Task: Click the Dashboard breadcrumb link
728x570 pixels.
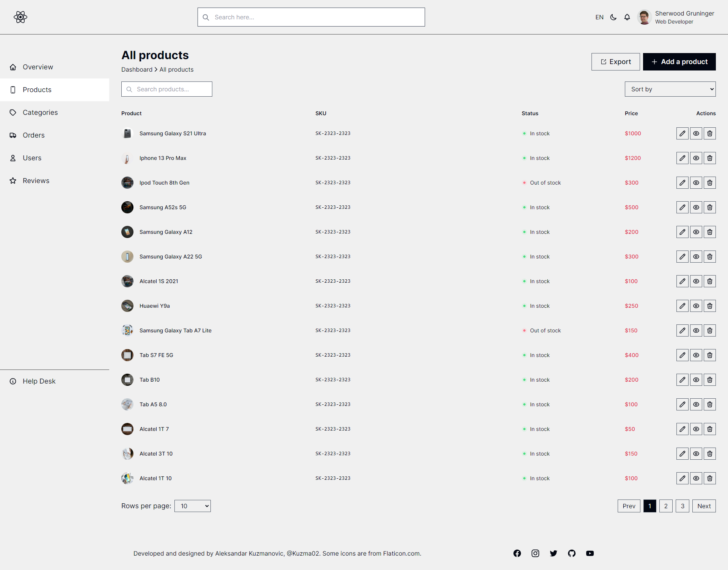Action: tap(136, 69)
